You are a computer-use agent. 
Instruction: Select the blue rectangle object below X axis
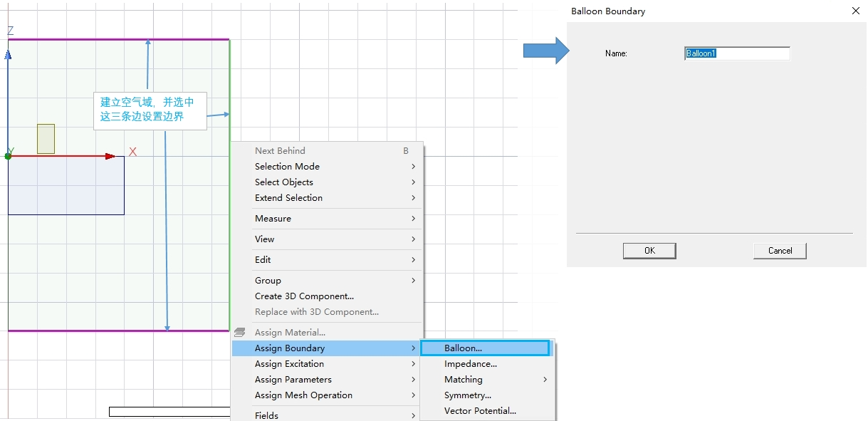pos(66,185)
